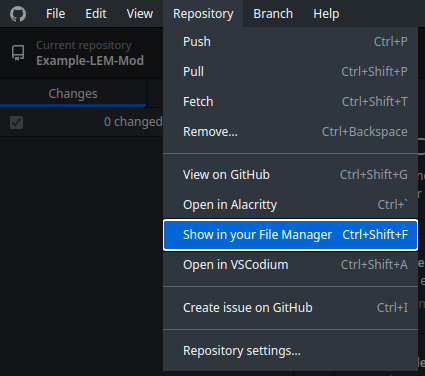Choose Fetch from the Repository menu
Screen dimensions: 425x376
pyautogui.click(x=290, y=102)
